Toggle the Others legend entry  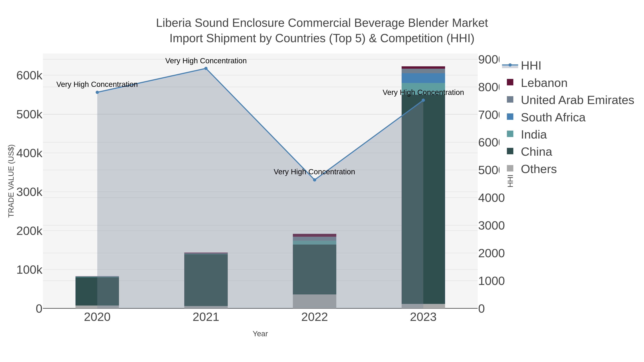532,169
